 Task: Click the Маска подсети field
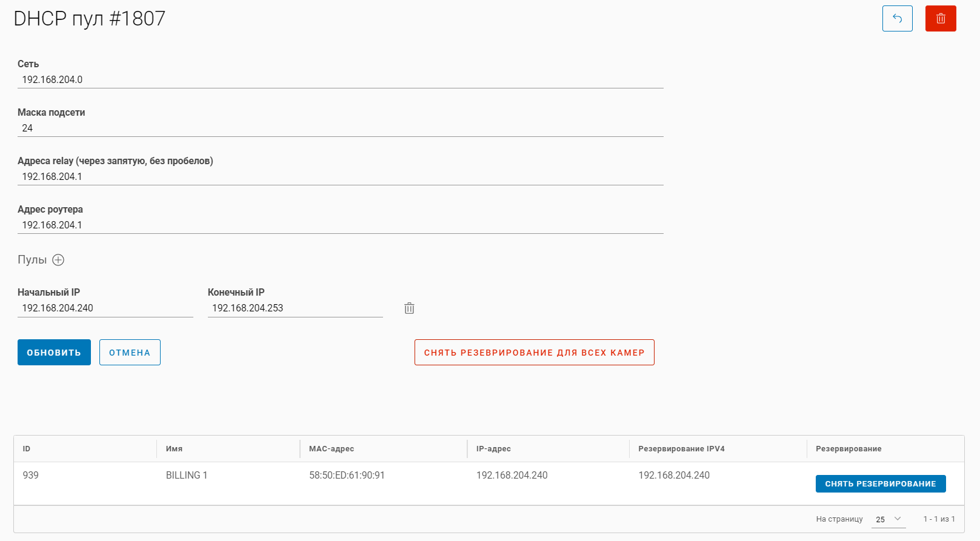point(339,128)
